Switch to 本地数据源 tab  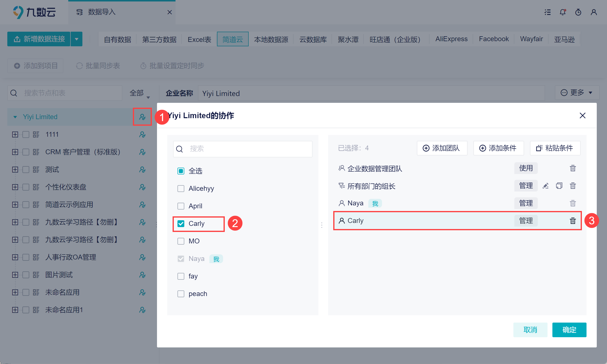click(x=271, y=39)
